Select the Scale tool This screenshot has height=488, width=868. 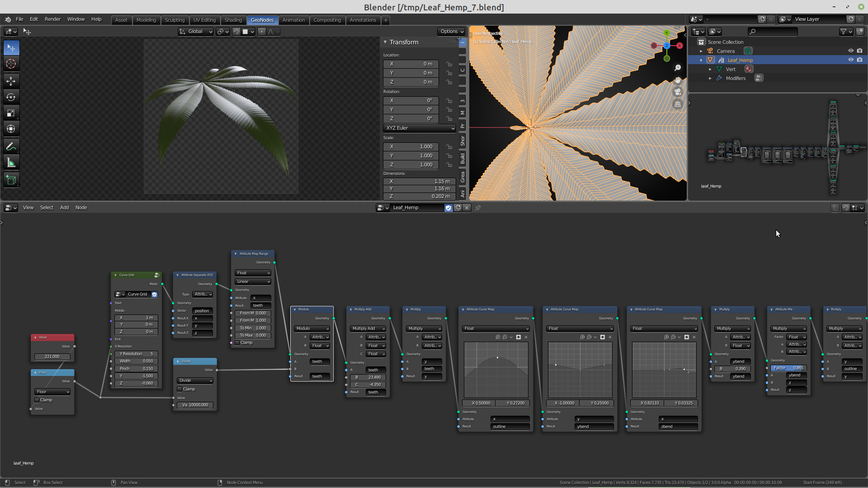point(11,113)
